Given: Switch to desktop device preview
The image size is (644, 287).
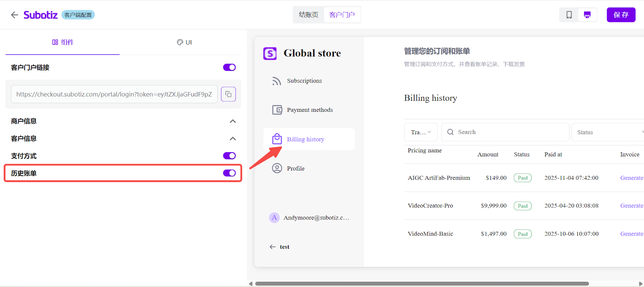Looking at the screenshot, I should (x=587, y=15).
